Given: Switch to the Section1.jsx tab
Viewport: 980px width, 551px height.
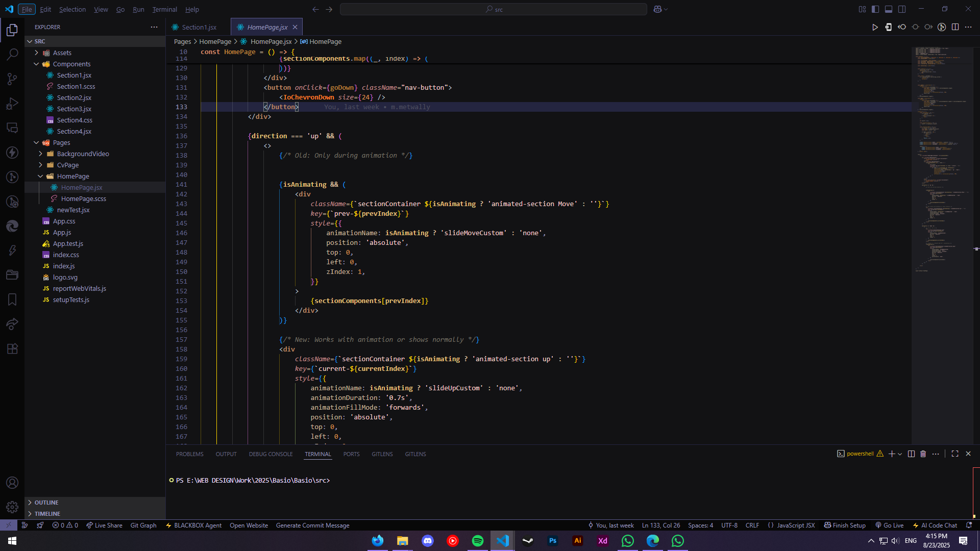Looking at the screenshot, I should pos(199,27).
